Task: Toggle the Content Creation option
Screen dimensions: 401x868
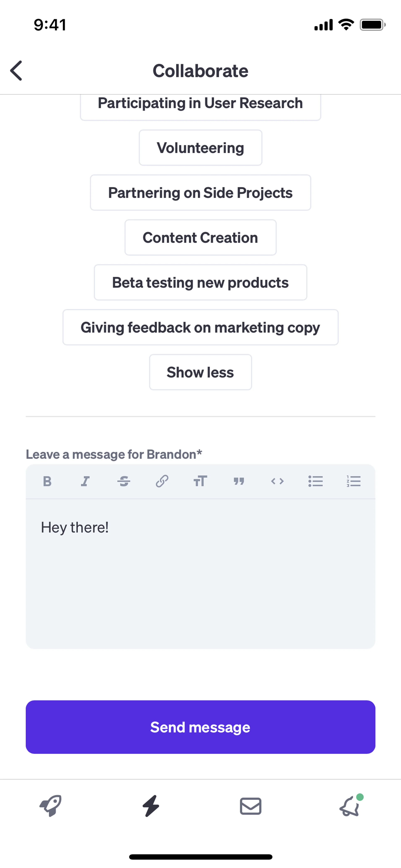Action: click(x=200, y=238)
